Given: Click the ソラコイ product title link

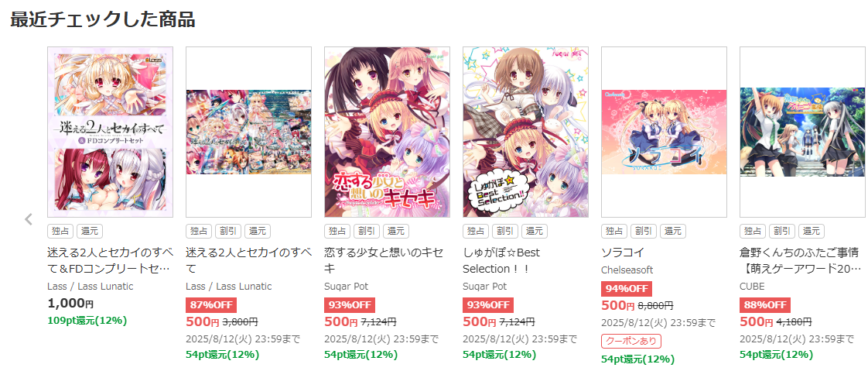Looking at the screenshot, I should pos(623,253).
